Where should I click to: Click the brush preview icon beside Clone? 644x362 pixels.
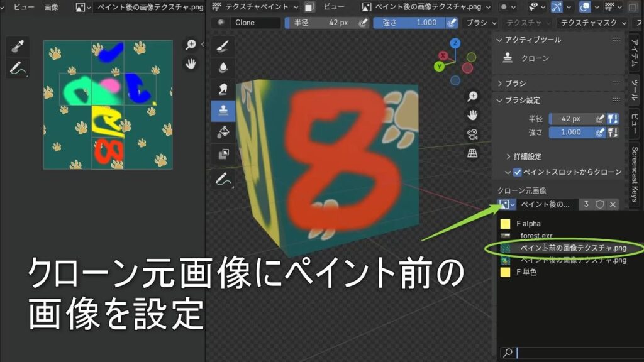[221, 23]
